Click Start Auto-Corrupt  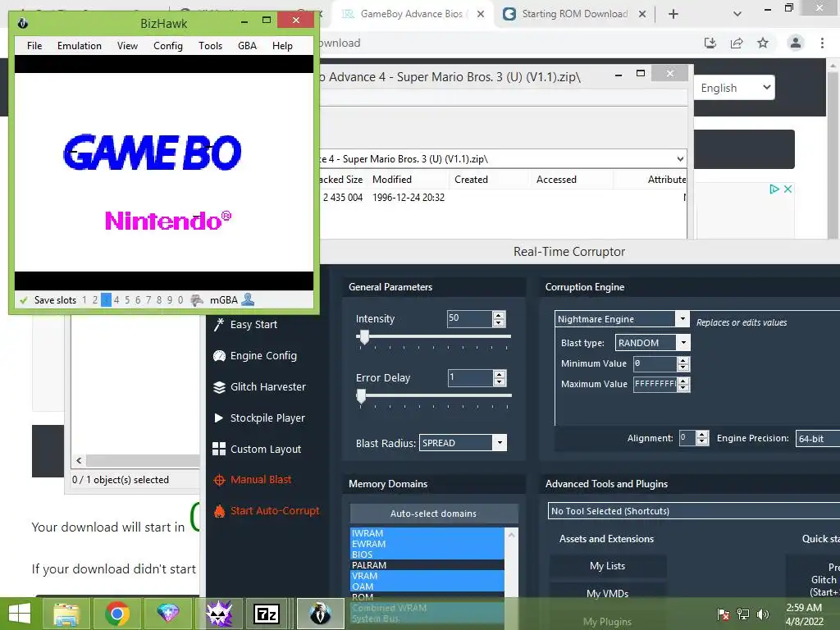tap(267, 510)
